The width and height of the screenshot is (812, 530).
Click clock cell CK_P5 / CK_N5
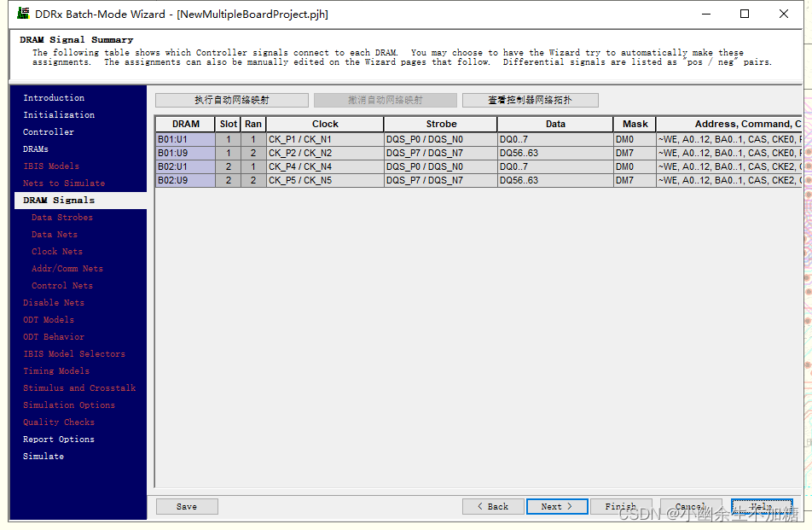pyautogui.click(x=325, y=180)
